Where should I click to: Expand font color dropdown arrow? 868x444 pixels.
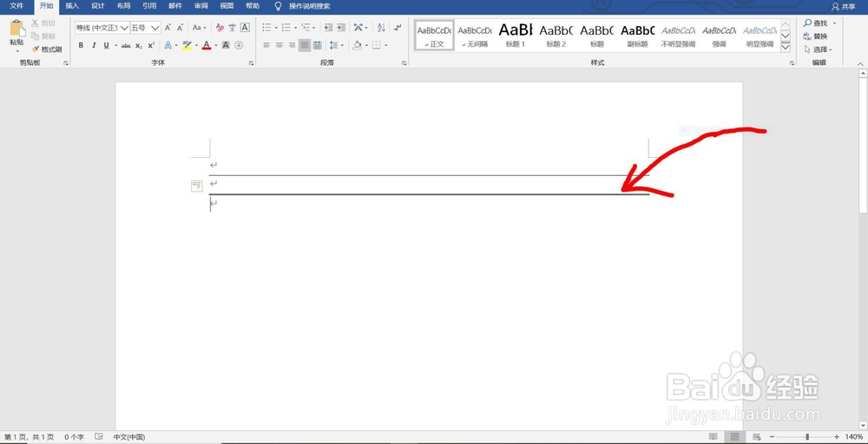tap(215, 45)
